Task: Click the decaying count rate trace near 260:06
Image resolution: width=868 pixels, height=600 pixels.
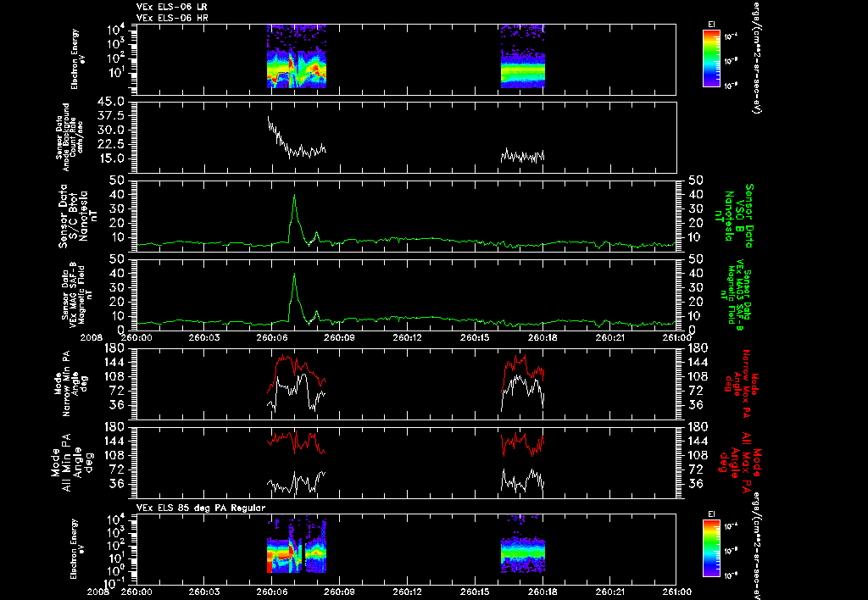Action: pos(277,136)
